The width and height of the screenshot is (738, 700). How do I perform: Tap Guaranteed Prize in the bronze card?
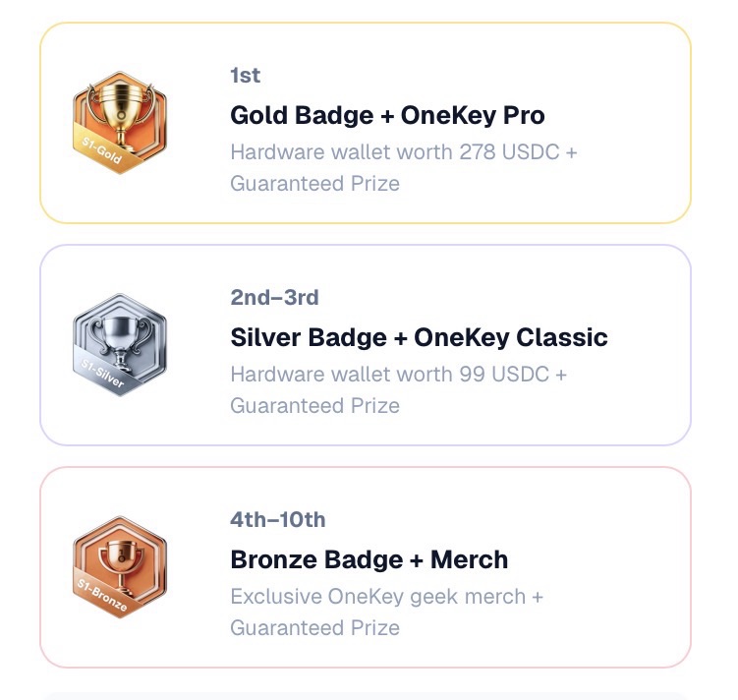(314, 628)
